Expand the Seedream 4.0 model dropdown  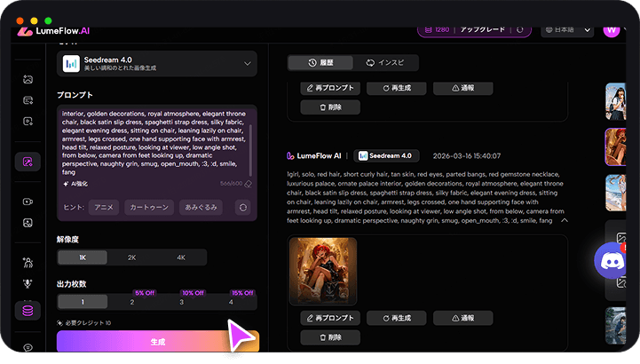[247, 63]
